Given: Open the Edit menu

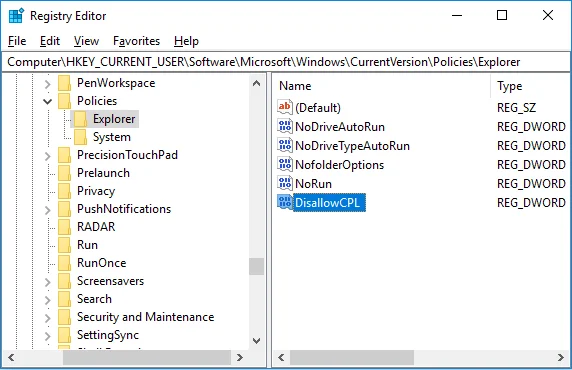Looking at the screenshot, I should pyautogui.click(x=50, y=41).
